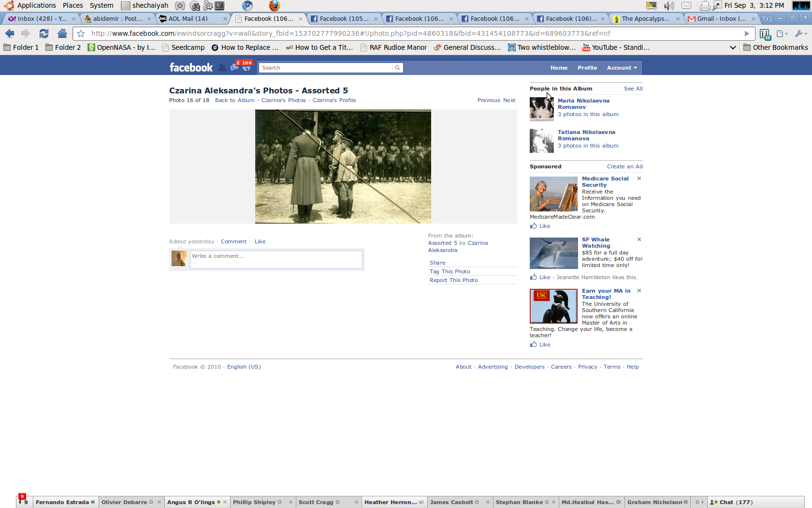Like the Medicare Social Security ad
Image resolution: width=812 pixels, height=508 pixels.
click(544, 226)
